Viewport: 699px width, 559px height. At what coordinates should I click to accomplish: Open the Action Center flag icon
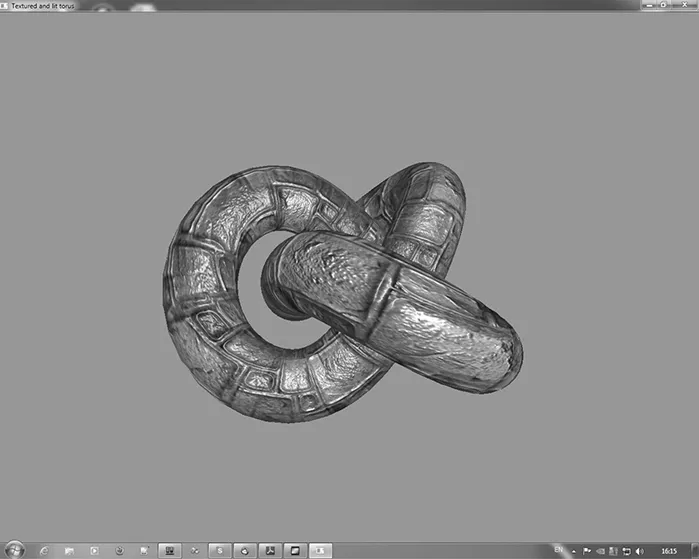587,551
